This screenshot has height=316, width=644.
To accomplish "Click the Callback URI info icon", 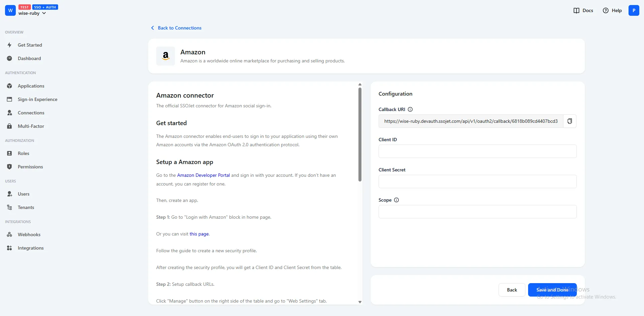I will click(x=410, y=109).
